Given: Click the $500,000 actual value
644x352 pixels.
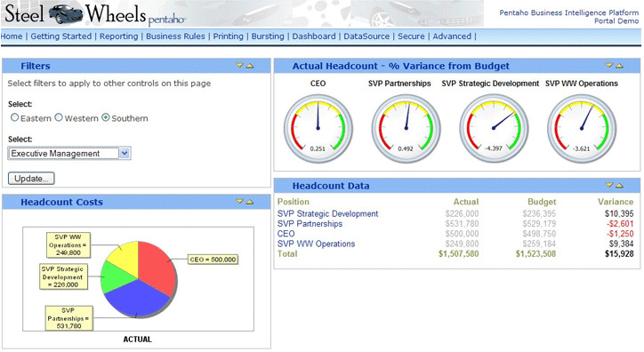Looking at the screenshot, I should [462, 234].
